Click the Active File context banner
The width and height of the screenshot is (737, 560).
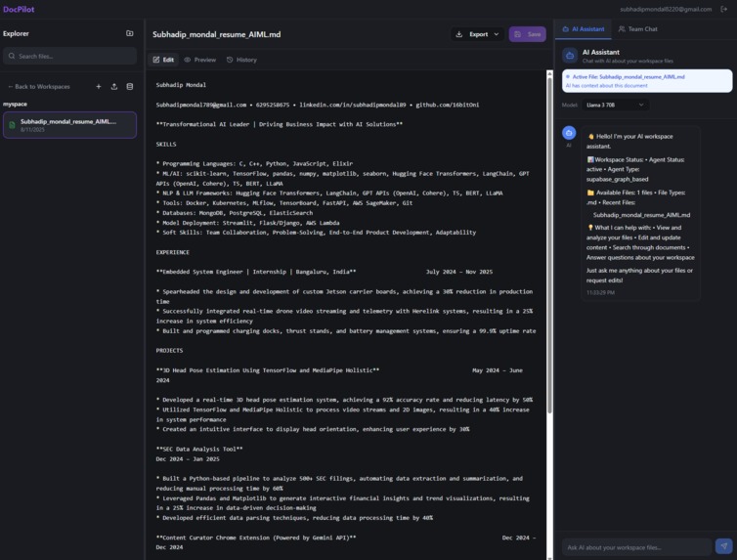tap(647, 81)
